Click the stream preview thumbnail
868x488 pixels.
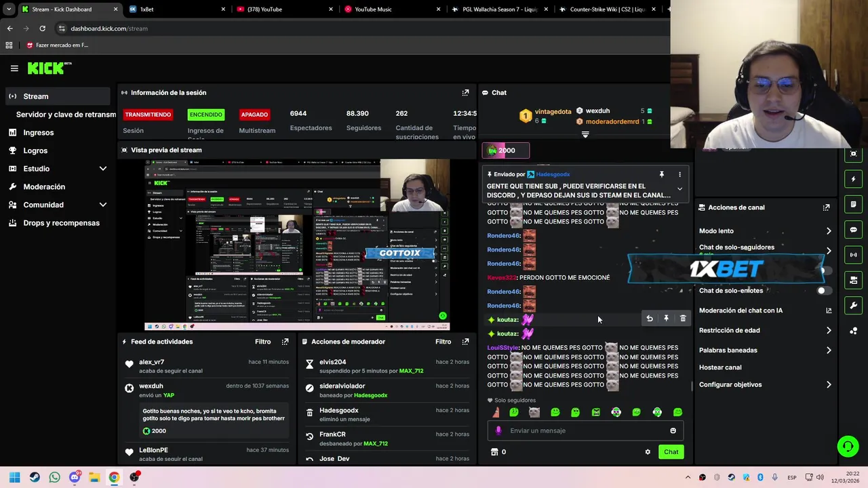(x=297, y=245)
